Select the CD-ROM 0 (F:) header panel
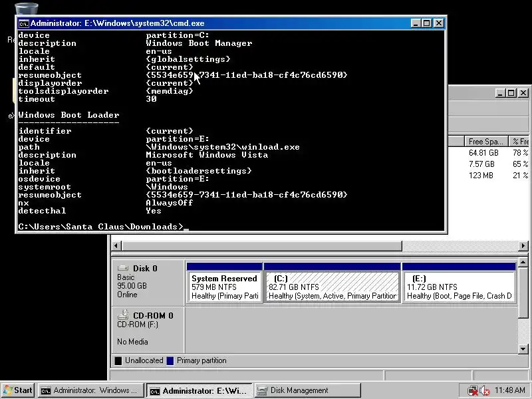 click(x=148, y=330)
